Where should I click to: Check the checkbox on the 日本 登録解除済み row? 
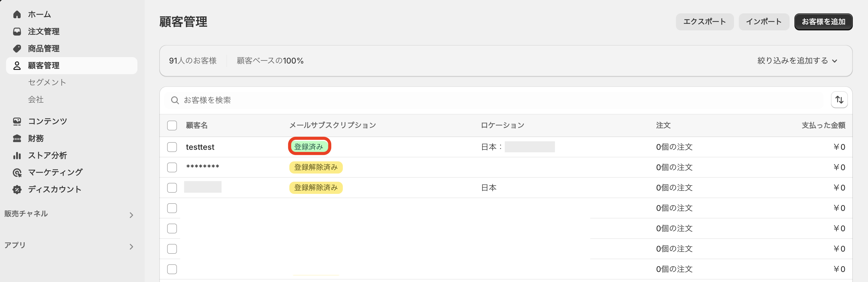[x=172, y=188]
